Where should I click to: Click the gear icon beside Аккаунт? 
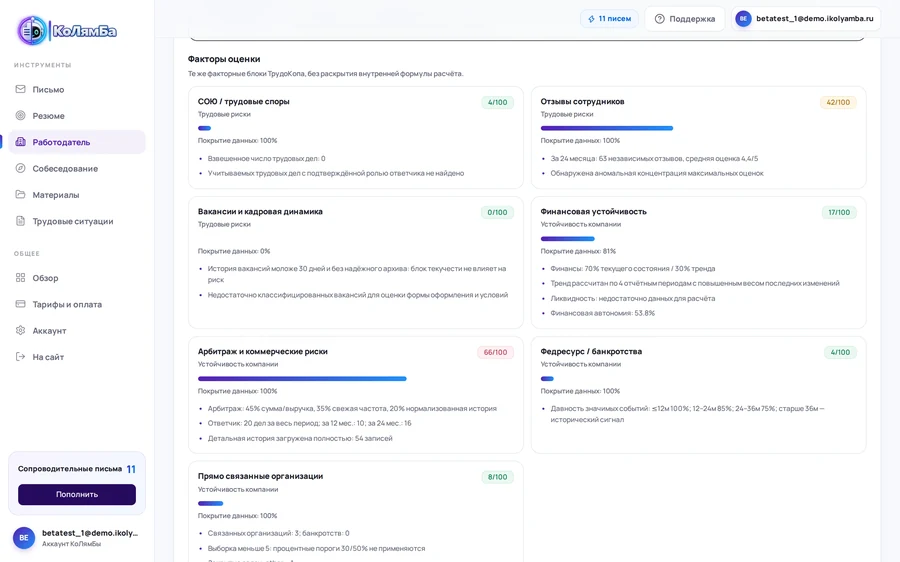click(x=21, y=331)
